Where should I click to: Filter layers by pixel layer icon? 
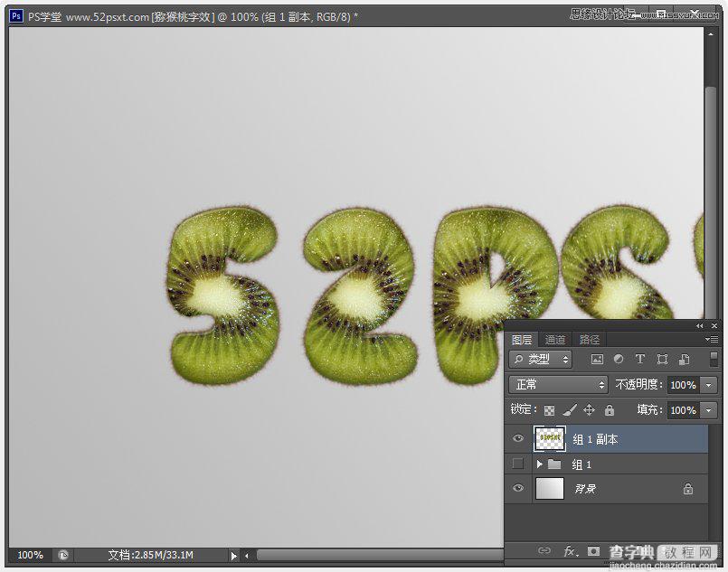point(597,359)
